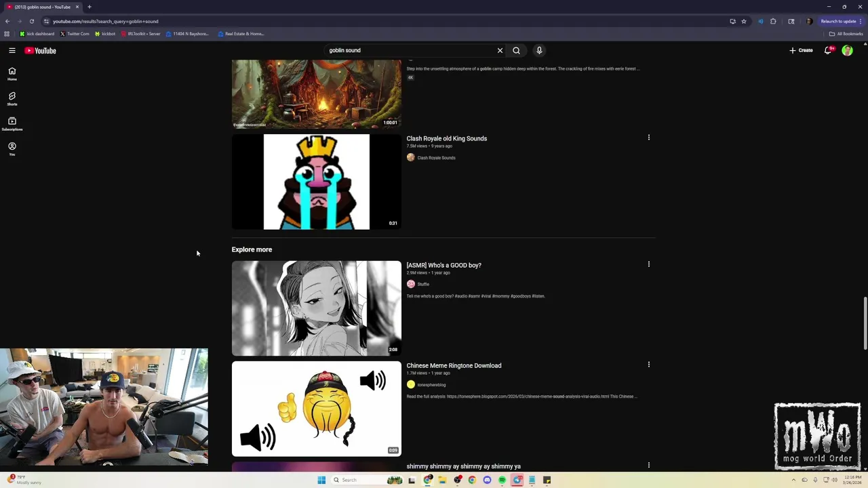Bookmark this page with the star
Image resolution: width=868 pixels, height=488 pixels.
click(744, 21)
